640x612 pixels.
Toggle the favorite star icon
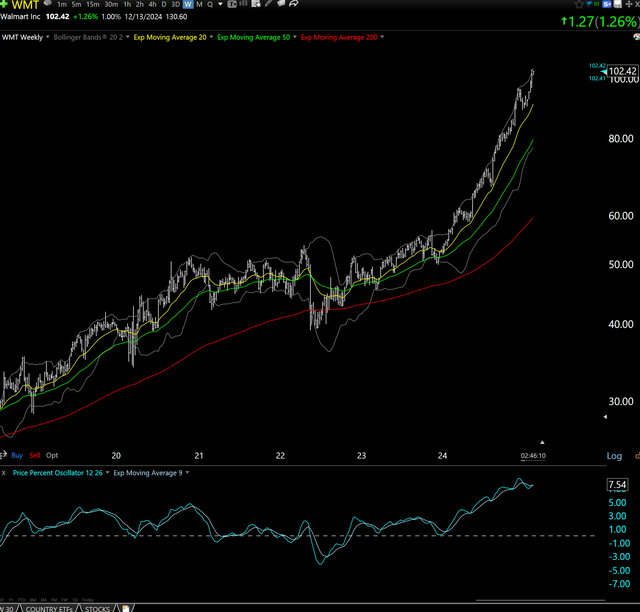(x=579, y=4)
